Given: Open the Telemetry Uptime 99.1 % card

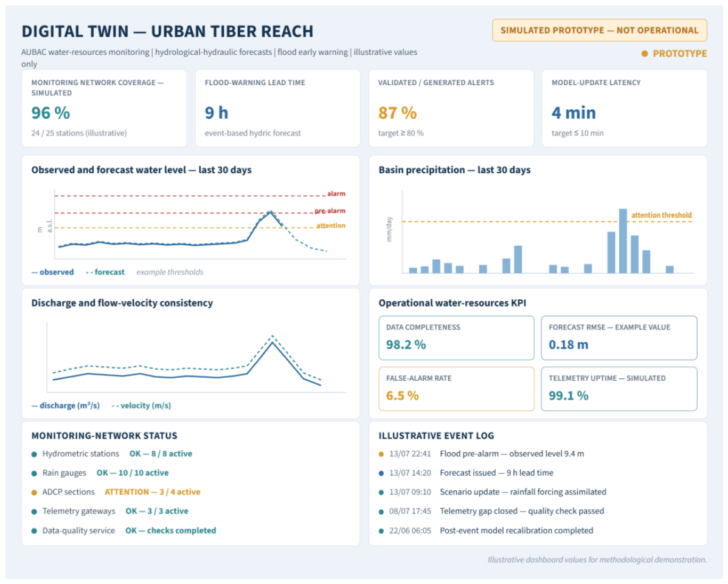Looking at the screenshot, I should [x=619, y=389].
